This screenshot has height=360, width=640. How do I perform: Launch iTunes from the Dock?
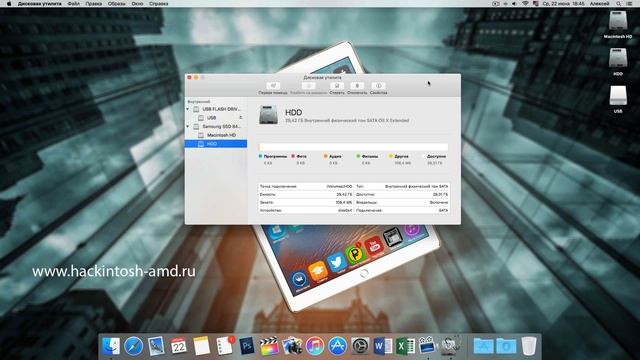pos(315,346)
